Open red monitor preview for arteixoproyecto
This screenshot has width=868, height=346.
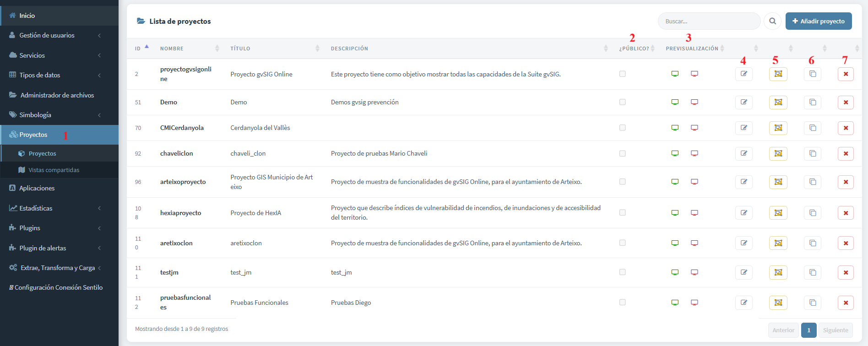click(694, 182)
